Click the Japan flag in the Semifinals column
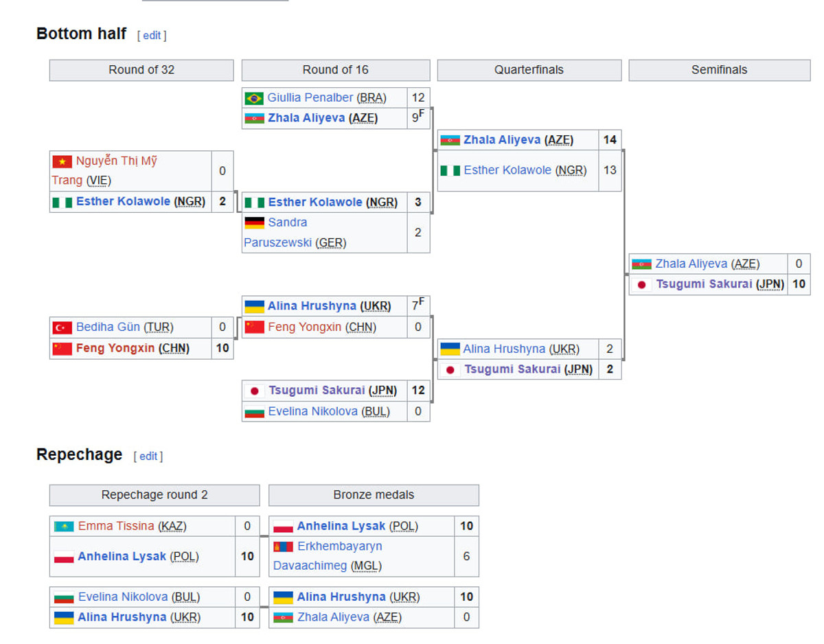Viewport: 824px width, 644px height. 642,284
